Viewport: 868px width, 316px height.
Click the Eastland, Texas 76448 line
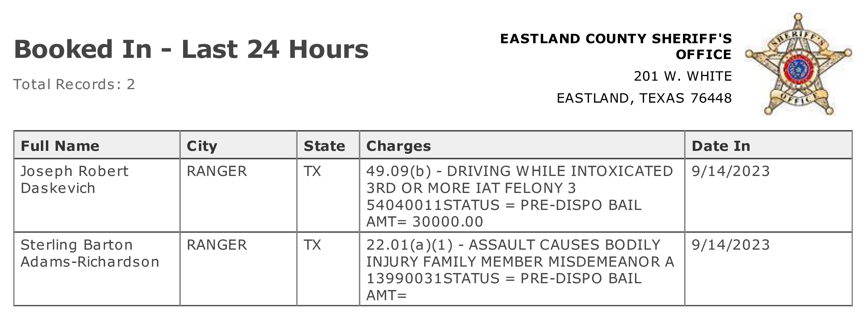pyautogui.click(x=644, y=98)
